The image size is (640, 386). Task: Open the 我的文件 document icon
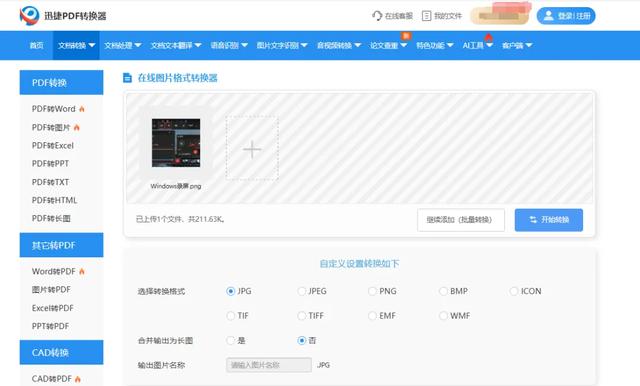click(x=426, y=16)
